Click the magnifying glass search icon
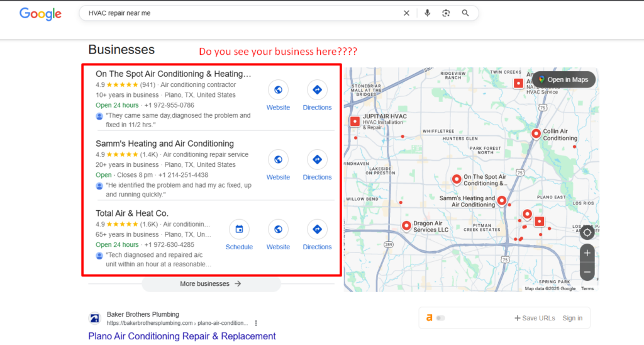 [x=465, y=13]
